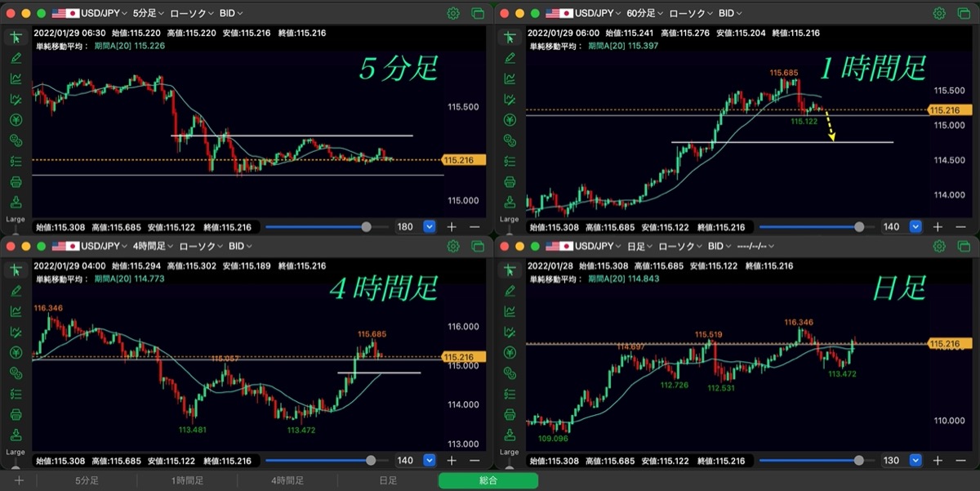The height and width of the screenshot is (491, 980).
Task: Switch to the 4時間足 tab
Action: coord(287,480)
